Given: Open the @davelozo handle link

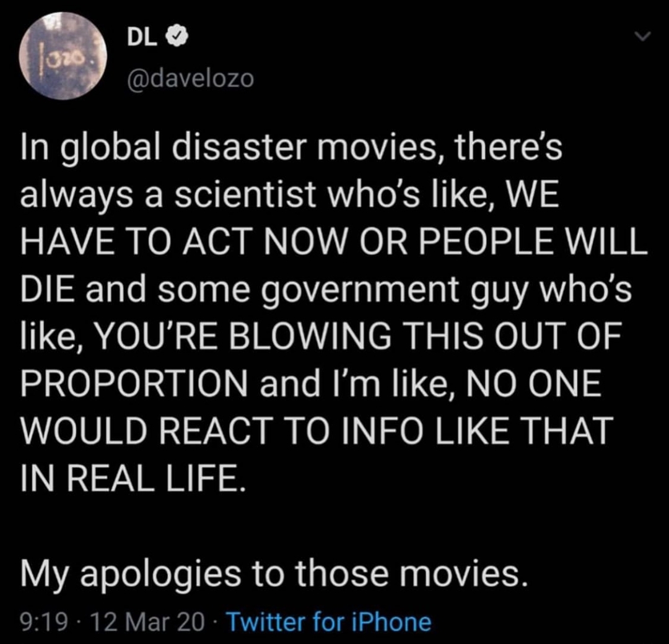Looking at the screenshot, I should tap(190, 79).
